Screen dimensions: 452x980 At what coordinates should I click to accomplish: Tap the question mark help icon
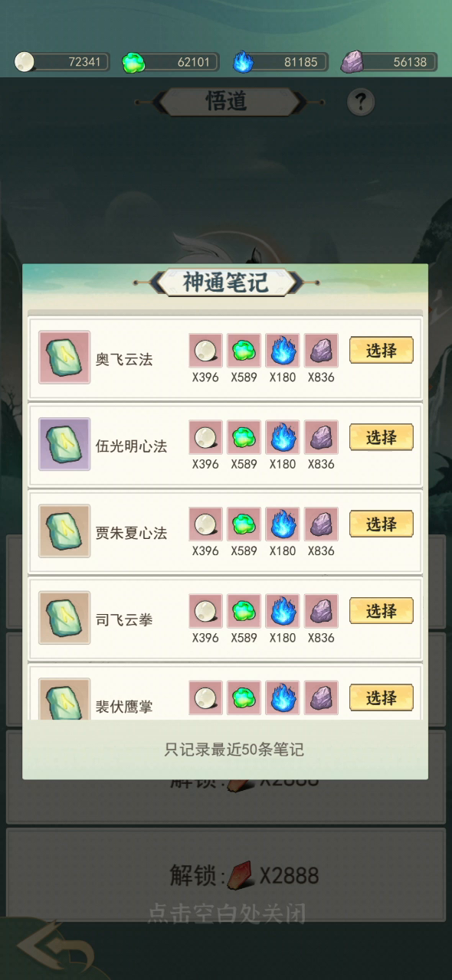pos(361,101)
